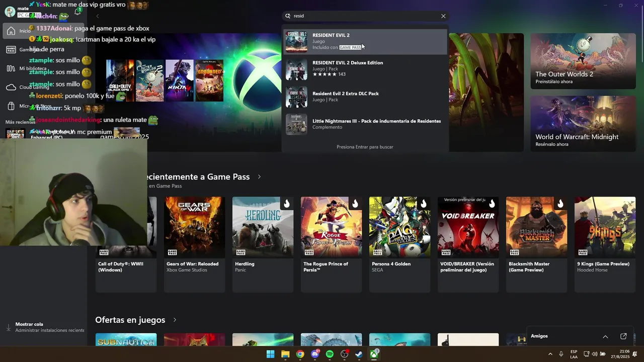The height and width of the screenshot is (362, 644).
Task: Show hidden system tray icons
Action: click(x=550, y=354)
